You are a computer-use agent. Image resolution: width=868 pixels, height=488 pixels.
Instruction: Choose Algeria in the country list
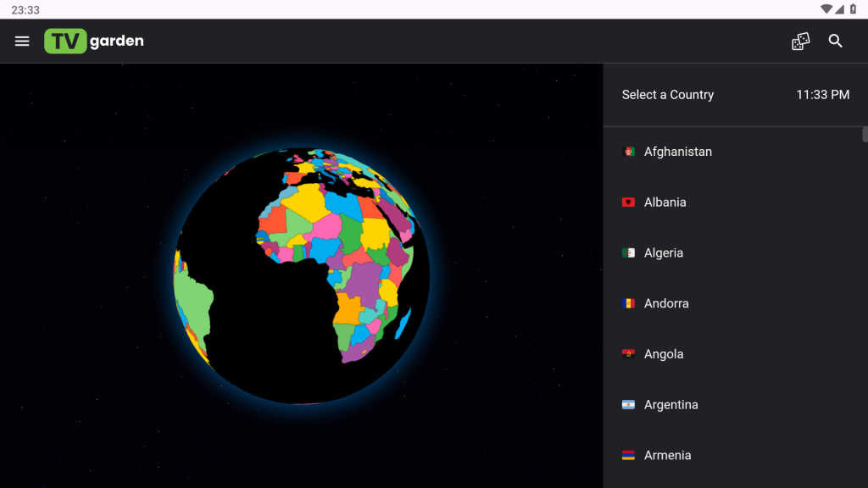735,252
